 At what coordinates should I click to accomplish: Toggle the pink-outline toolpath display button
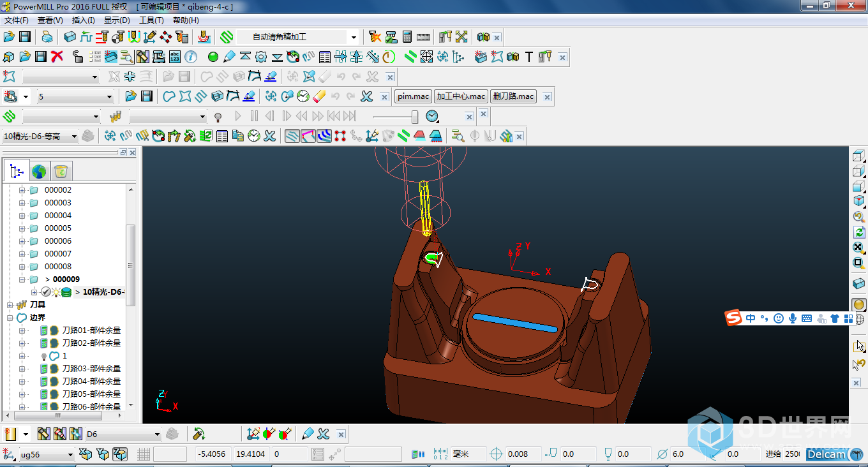coord(308,136)
